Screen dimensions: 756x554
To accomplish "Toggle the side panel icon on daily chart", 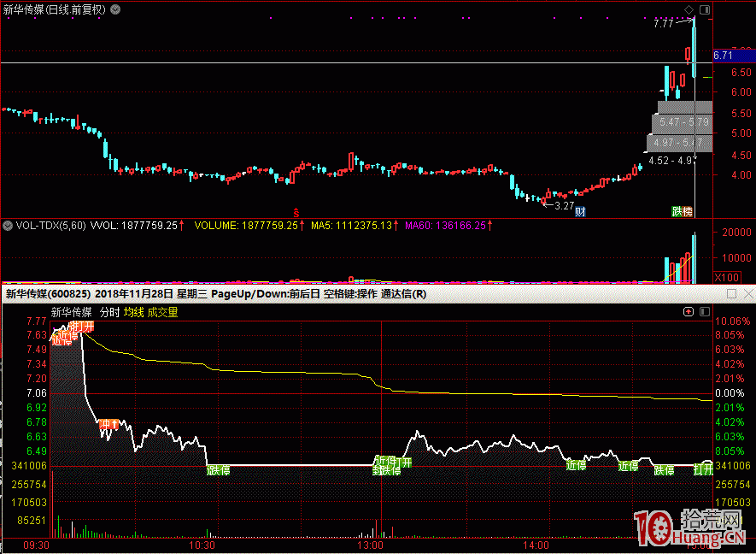I will 705,9.
